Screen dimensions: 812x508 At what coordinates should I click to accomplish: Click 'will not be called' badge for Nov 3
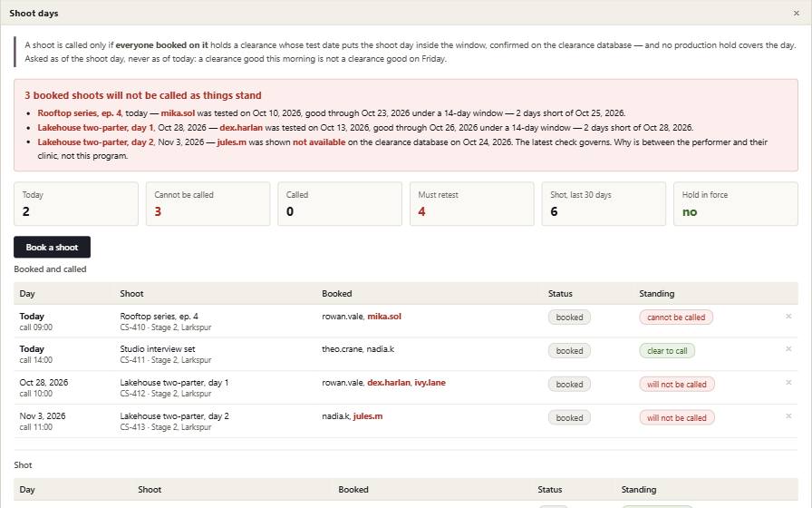[677, 418]
